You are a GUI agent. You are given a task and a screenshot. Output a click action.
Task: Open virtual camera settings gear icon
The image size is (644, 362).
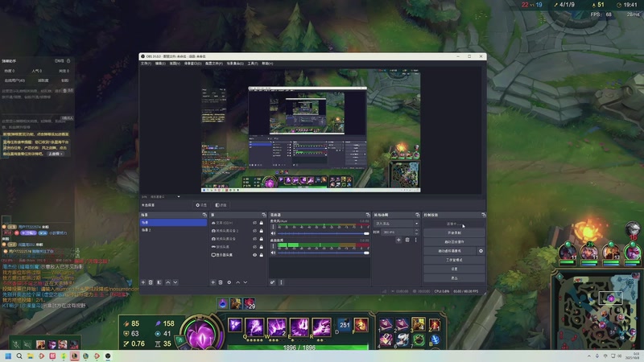coord(481,251)
